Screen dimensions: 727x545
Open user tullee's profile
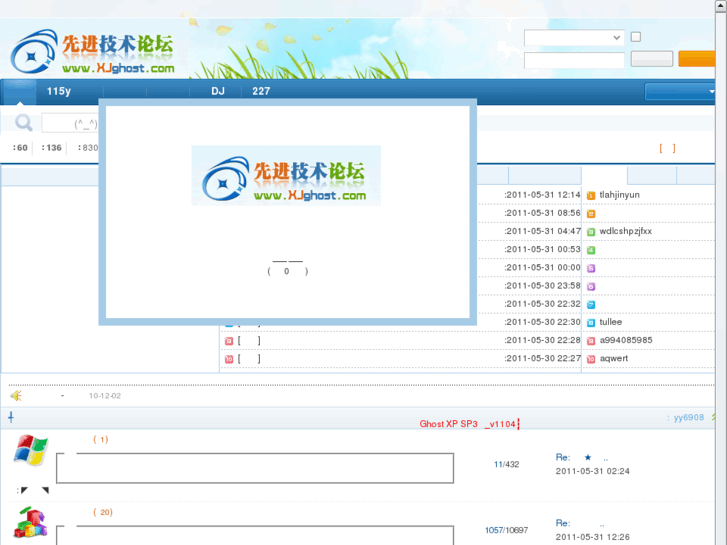611,322
